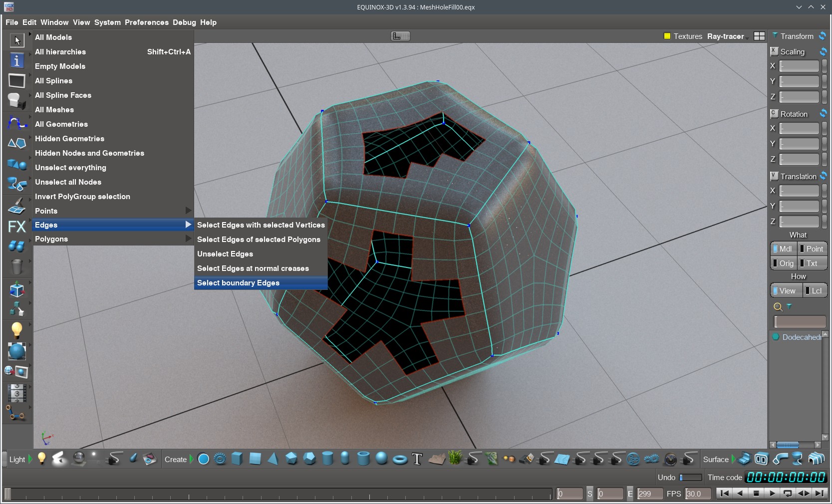Screen dimensions: 832x504
Task: Switch transform space to Lcl
Action: [x=815, y=291]
